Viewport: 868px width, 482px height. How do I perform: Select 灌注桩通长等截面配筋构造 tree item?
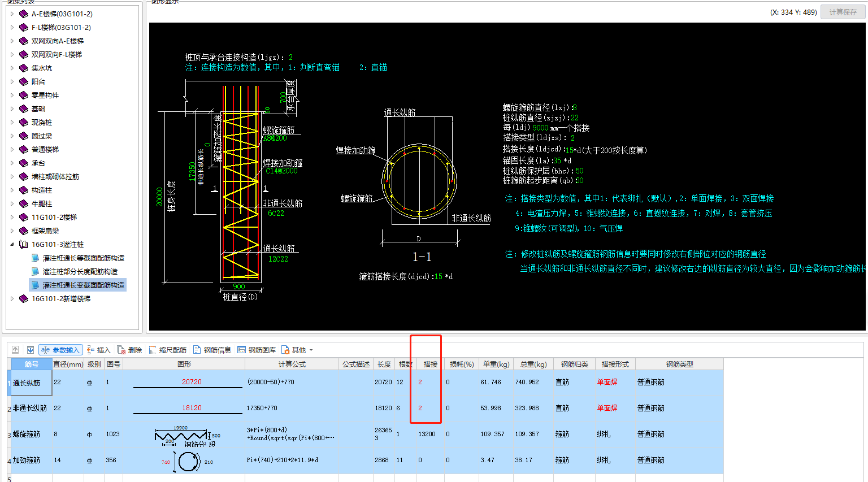pyautogui.click(x=84, y=258)
